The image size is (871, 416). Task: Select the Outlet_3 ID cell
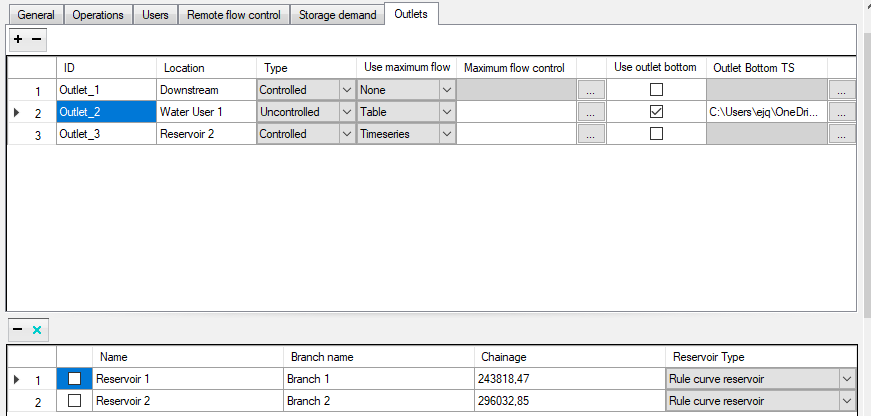pyautogui.click(x=107, y=134)
